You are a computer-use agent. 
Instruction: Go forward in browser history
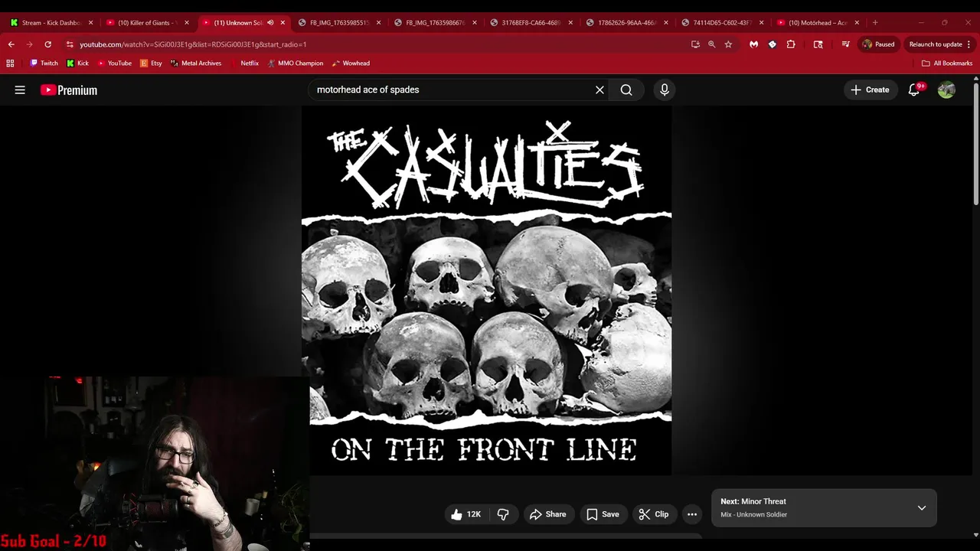click(x=29, y=44)
